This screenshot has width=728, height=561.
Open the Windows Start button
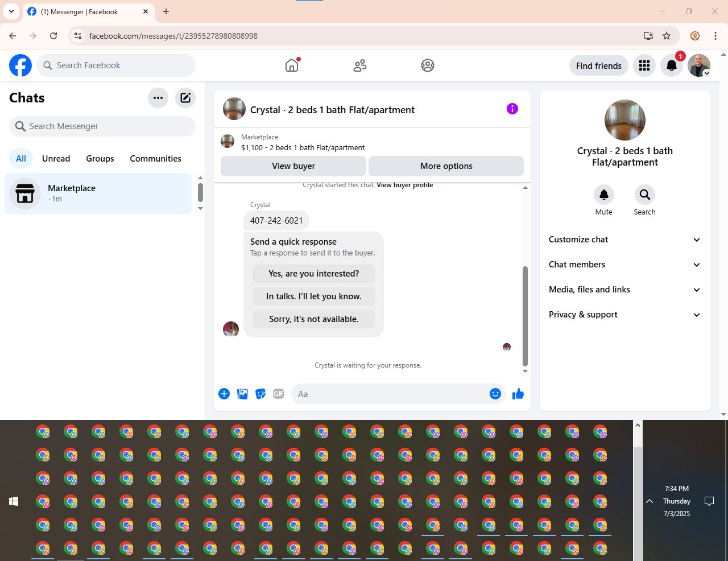tap(14, 501)
